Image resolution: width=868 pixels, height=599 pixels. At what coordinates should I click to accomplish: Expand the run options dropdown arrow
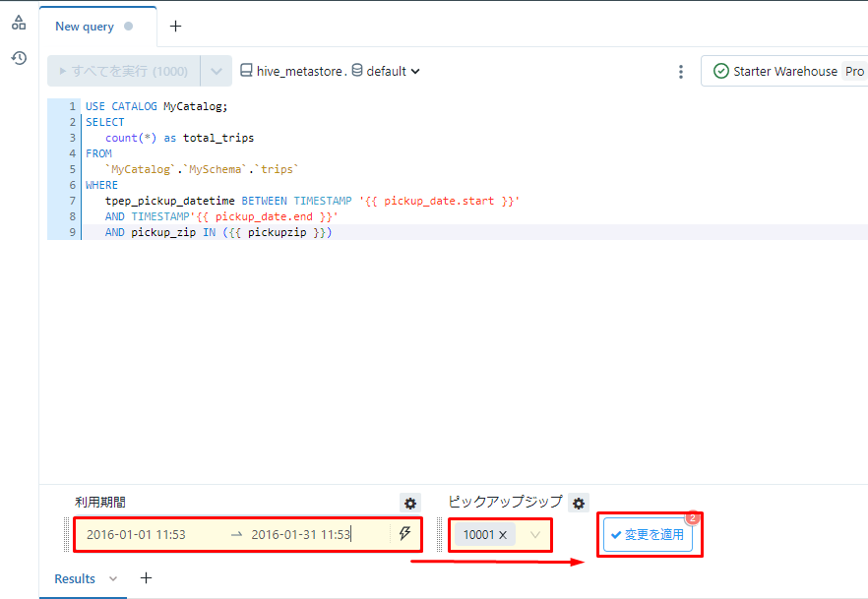pyautogui.click(x=217, y=71)
